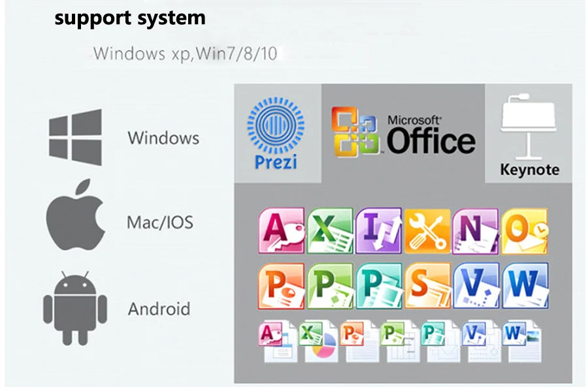588x387 pixels.
Task: Click the blue Prezi circular logo
Action: [x=276, y=125]
